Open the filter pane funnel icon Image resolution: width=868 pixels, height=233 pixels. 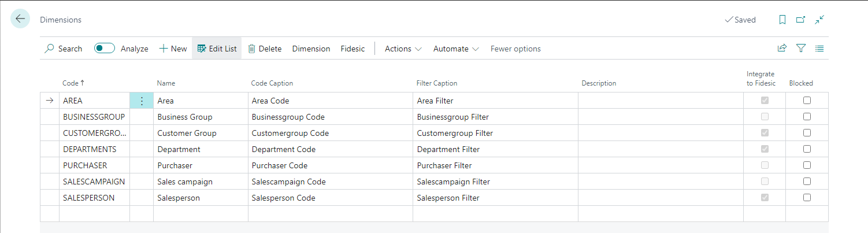801,49
